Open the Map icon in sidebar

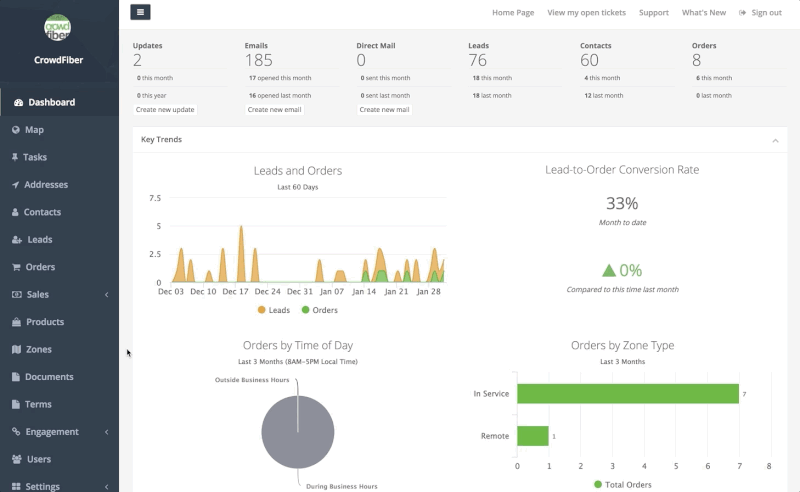16,130
